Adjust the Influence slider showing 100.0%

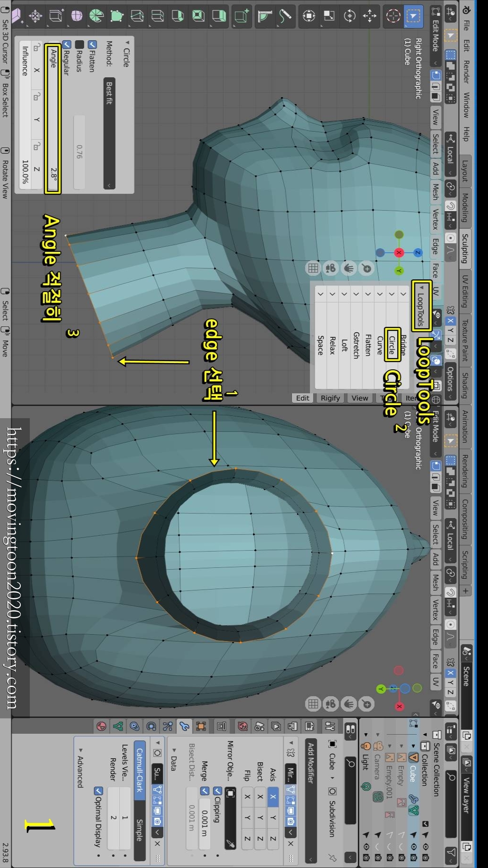pos(25,115)
